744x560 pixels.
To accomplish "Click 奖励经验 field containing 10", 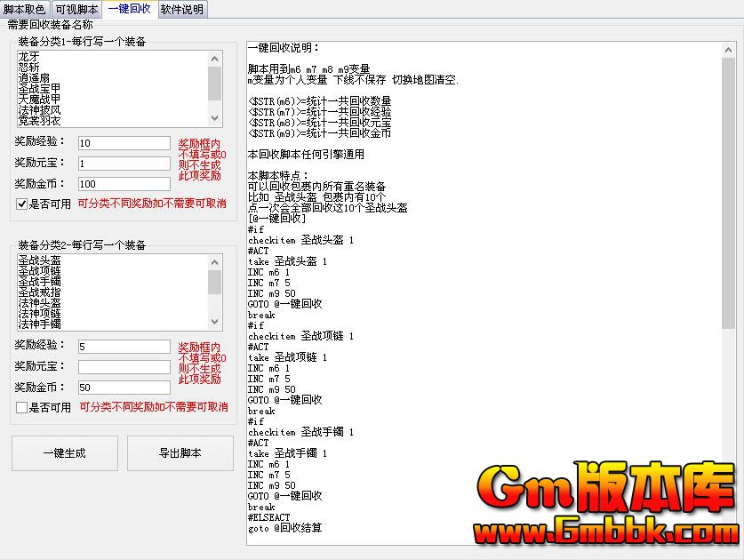I will 124,143.
